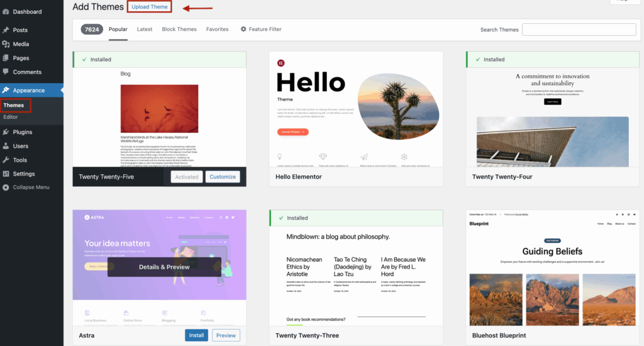Click the Collapse Menu arrow icon
This screenshot has width=644, height=346.
click(6, 187)
